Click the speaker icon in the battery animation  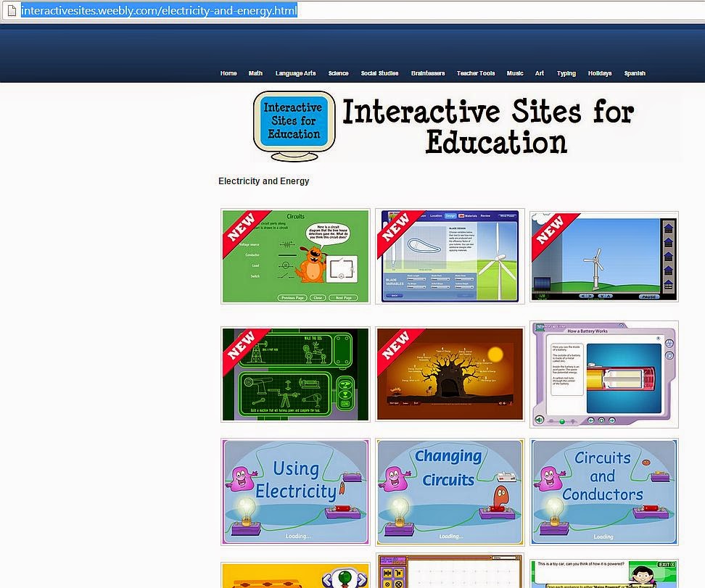click(x=539, y=420)
